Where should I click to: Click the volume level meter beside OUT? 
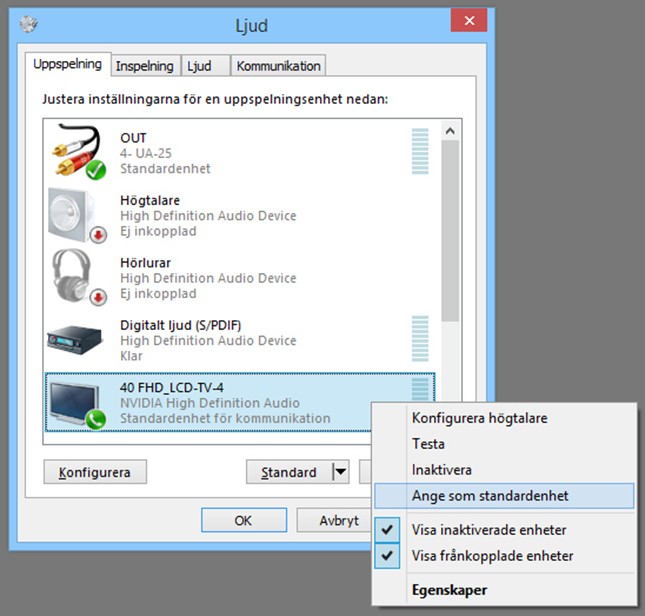(420, 152)
